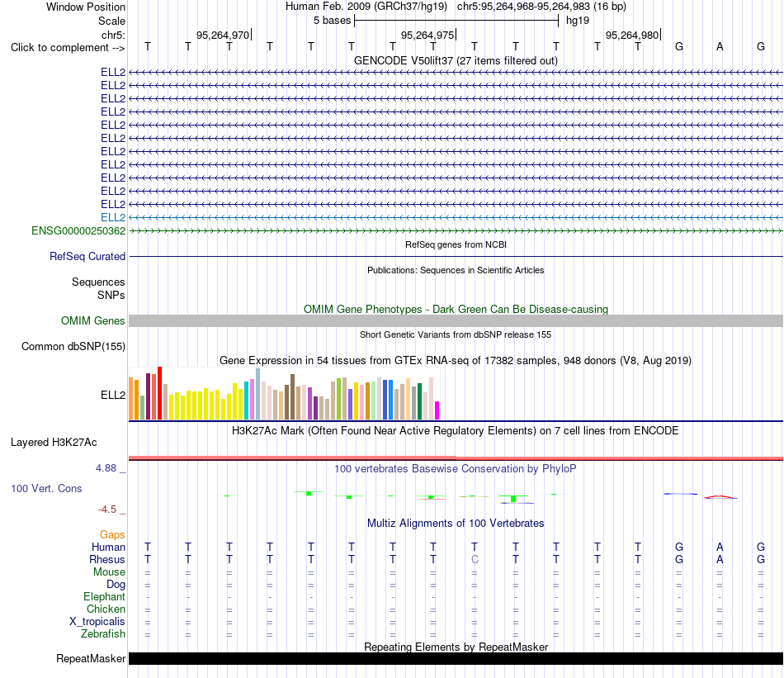The image size is (784, 678).
Task: Open the OMIM Gene Phenotypes track title
Action: coord(456,309)
